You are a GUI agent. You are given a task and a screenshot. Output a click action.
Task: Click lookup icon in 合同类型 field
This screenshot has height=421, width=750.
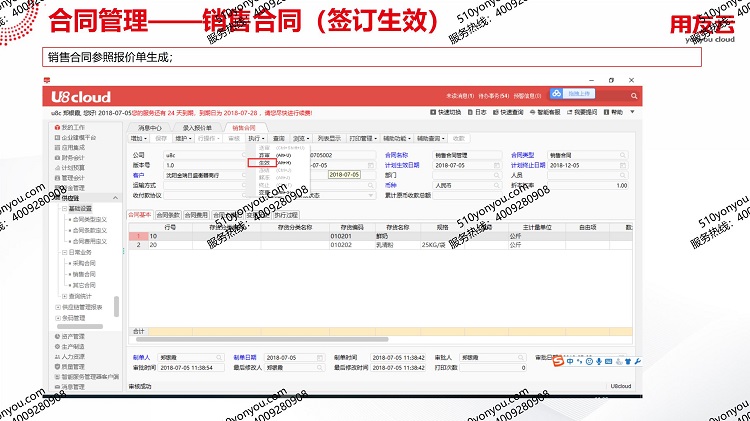tap(622, 156)
